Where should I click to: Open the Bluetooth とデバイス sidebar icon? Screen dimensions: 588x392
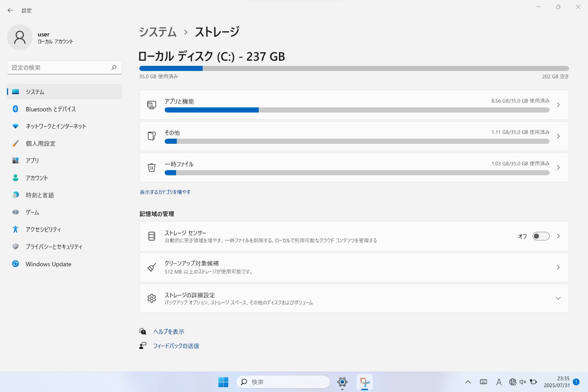[15, 109]
